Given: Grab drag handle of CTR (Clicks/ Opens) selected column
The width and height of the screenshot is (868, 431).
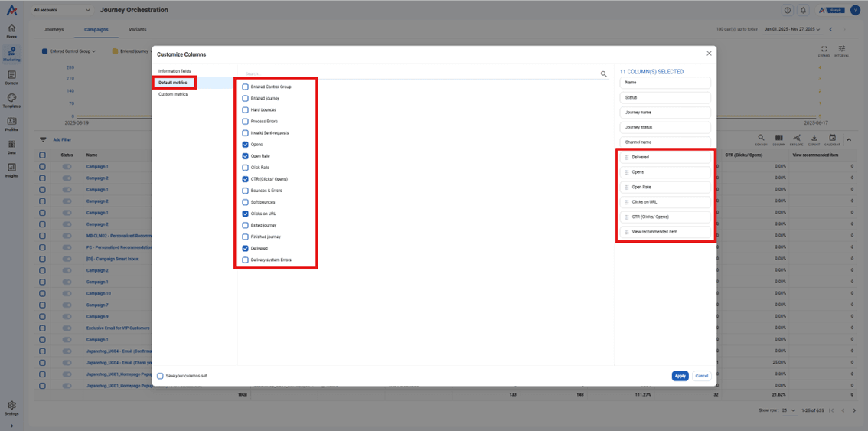Looking at the screenshot, I should pyautogui.click(x=627, y=217).
